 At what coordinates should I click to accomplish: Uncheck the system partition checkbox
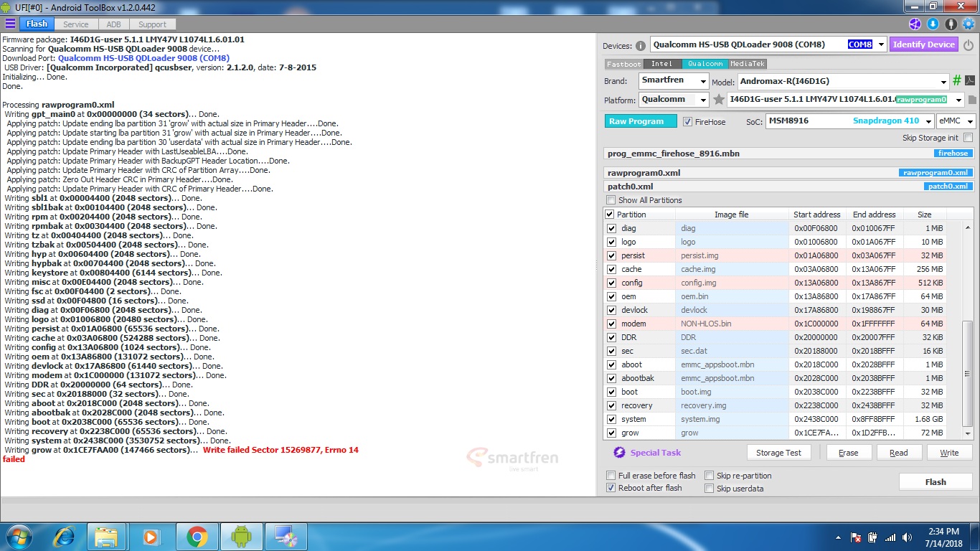point(611,419)
